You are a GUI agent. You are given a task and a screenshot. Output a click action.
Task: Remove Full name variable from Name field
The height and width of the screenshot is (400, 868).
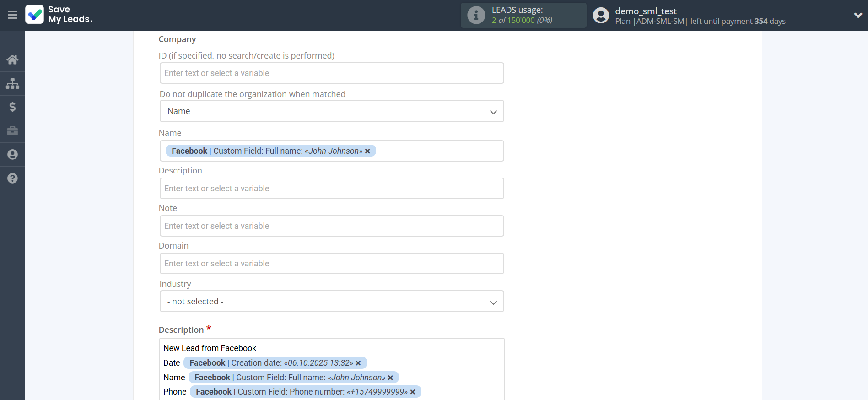point(367,151)
